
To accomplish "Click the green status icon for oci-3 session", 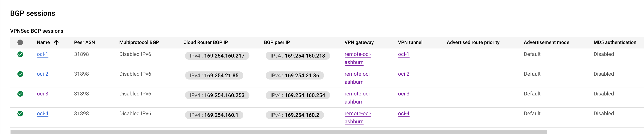I will coord(20,93).
